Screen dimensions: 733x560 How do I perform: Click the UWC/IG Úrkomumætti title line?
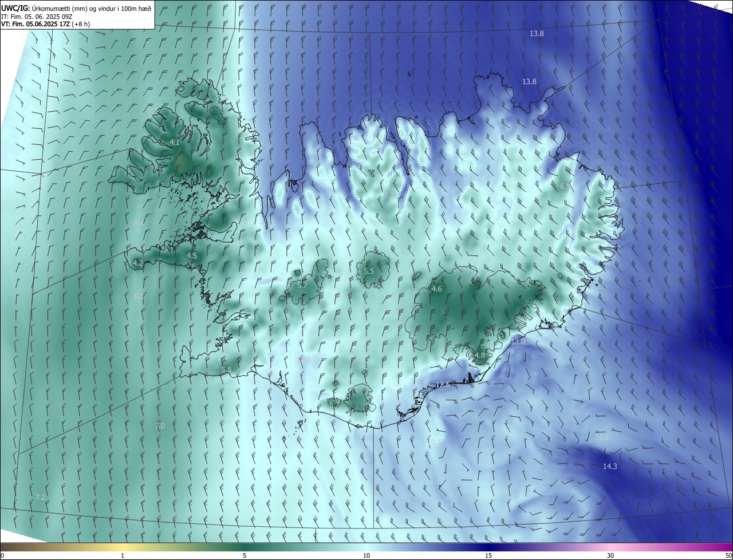tap(76, 8)
